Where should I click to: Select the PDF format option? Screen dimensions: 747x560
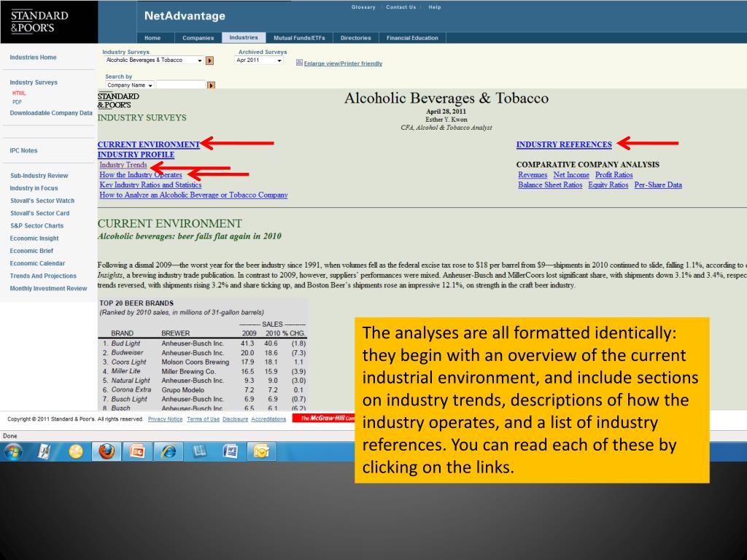(x=18, y=102)
